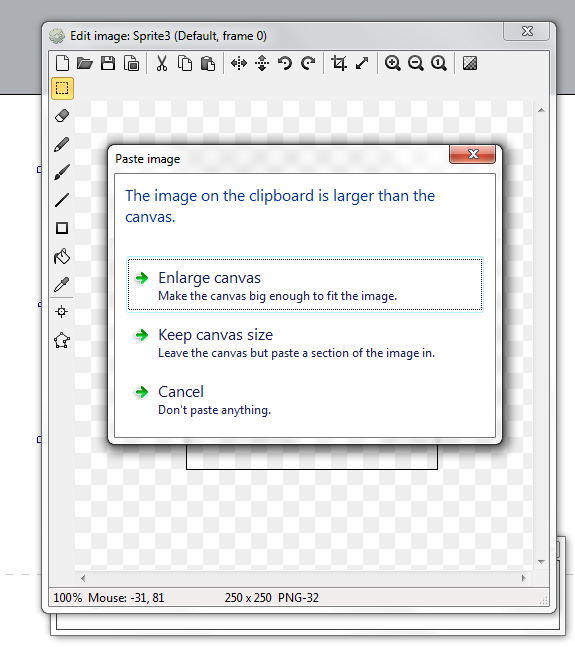Select the Rectangle shape tool

pos(62,228)
